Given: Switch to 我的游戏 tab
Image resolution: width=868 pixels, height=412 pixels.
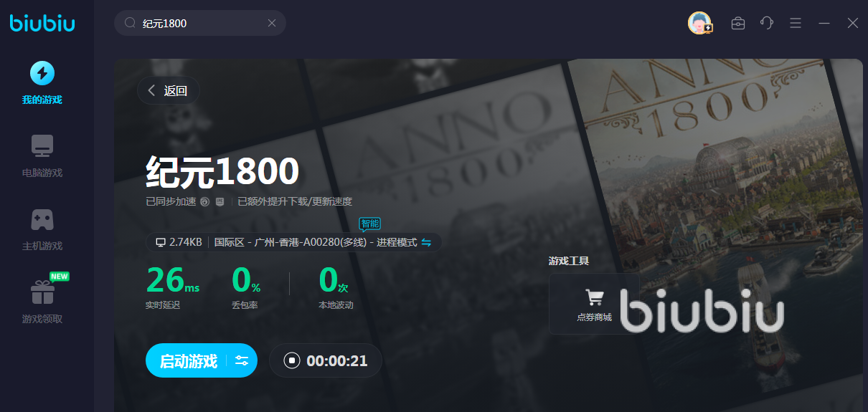Looking at the screenshot, I should (42, 83).
